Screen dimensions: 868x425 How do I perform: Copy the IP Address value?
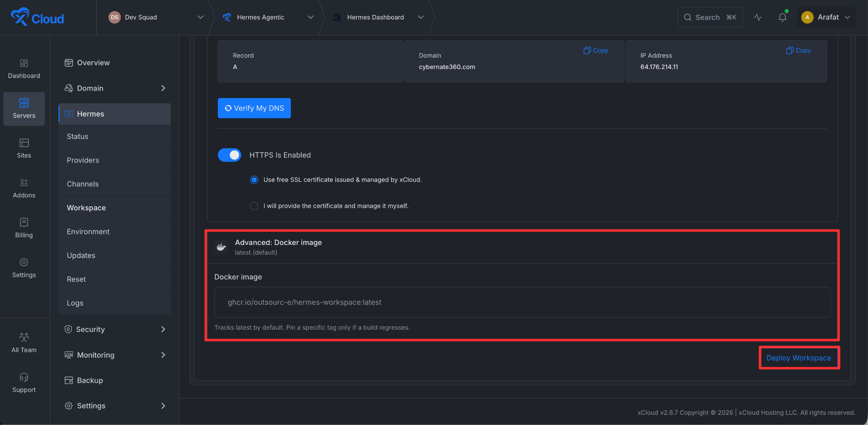[x=798, y=50]
